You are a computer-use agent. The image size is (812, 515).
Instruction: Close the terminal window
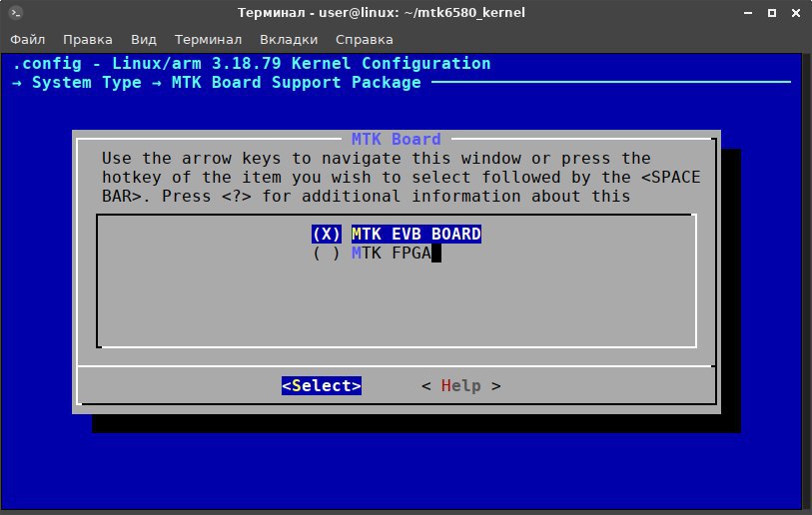point(796,13)
